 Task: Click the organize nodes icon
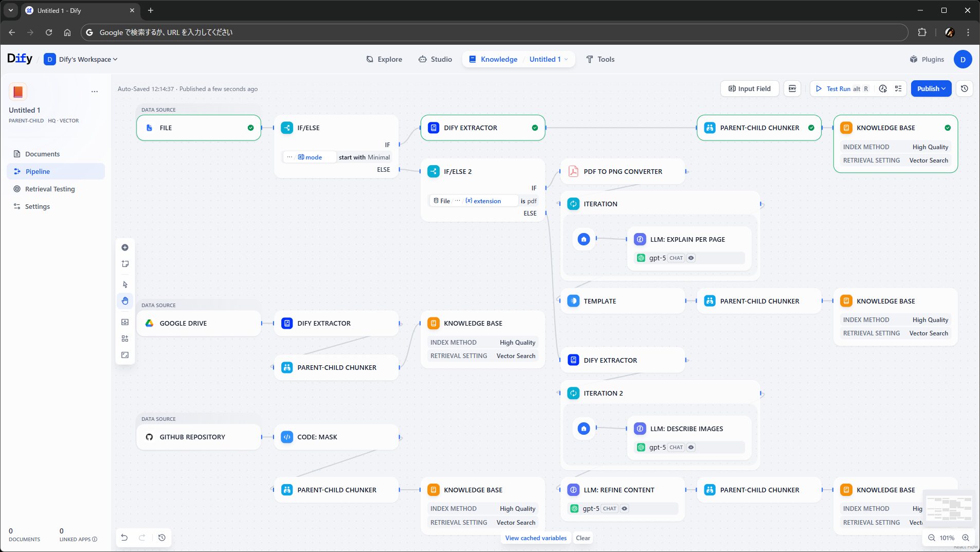125,339
